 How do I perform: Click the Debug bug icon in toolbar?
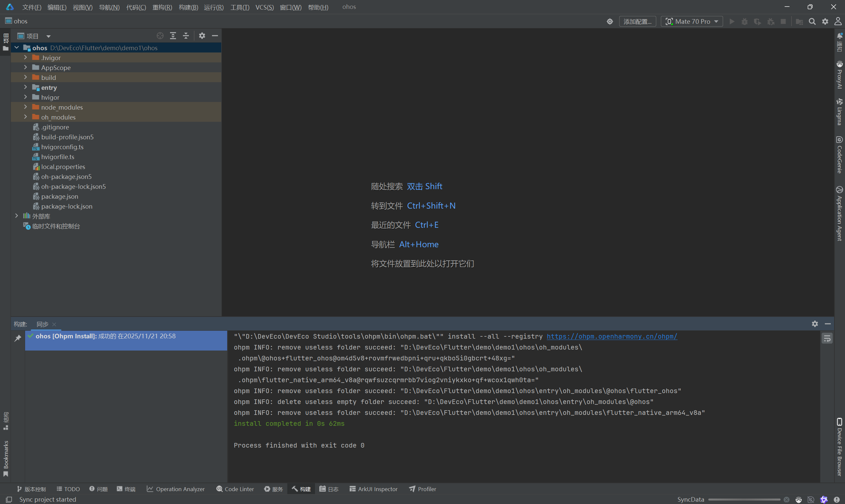click(x=744, y=21)
